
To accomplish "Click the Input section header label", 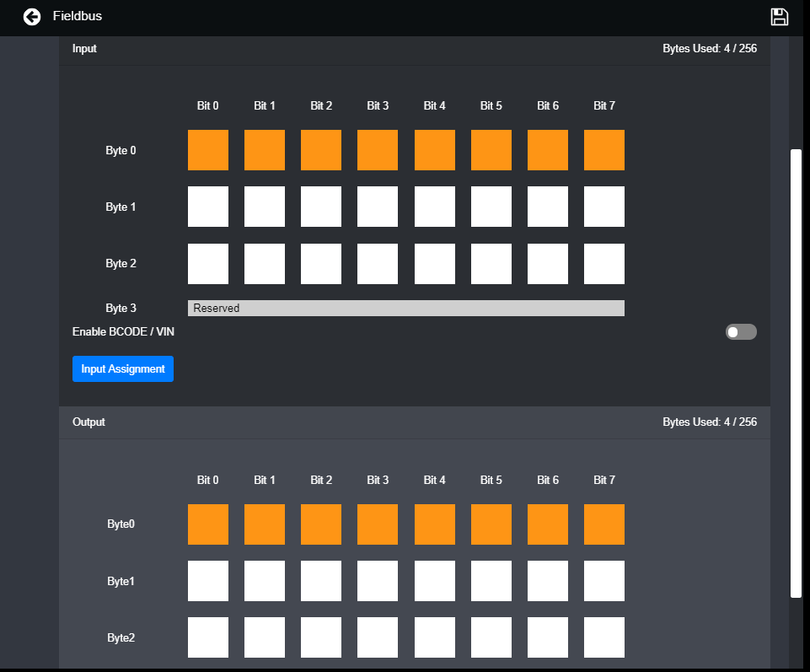I will point(84,49).
